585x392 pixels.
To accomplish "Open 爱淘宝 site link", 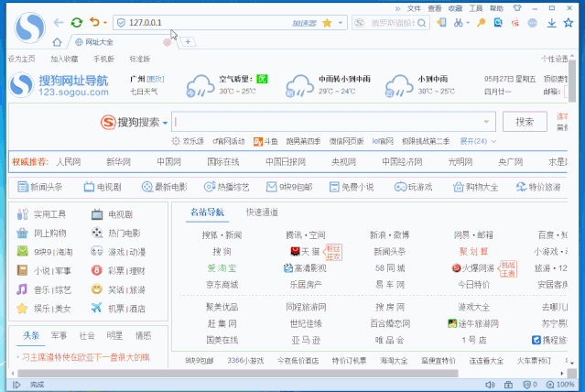I will [x=222, y=268].
